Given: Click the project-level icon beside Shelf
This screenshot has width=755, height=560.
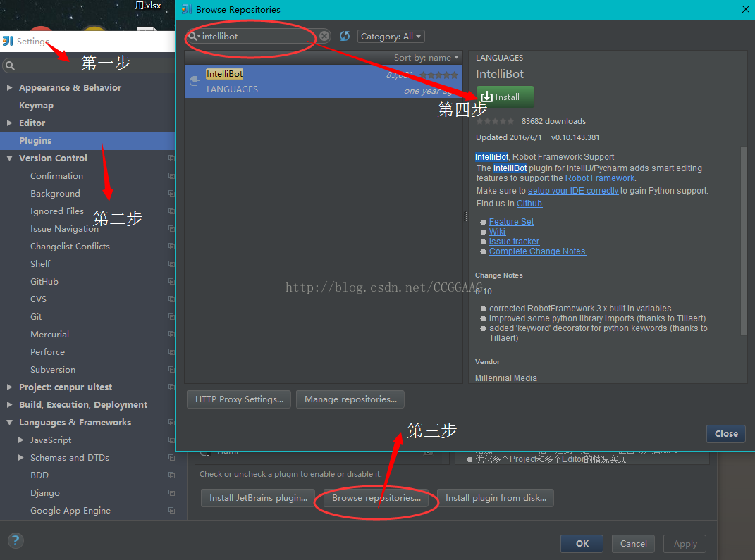Looking at the screenshot, I should (171, 263).
